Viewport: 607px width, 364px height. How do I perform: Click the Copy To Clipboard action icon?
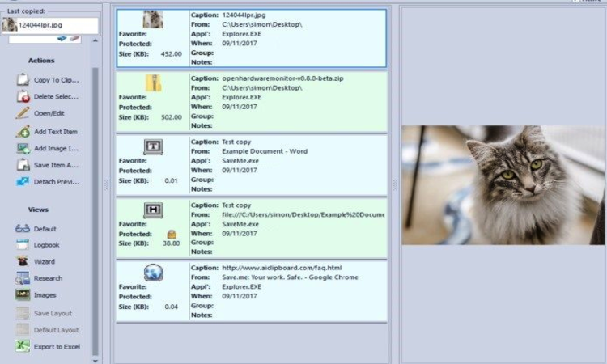point(22,80)
